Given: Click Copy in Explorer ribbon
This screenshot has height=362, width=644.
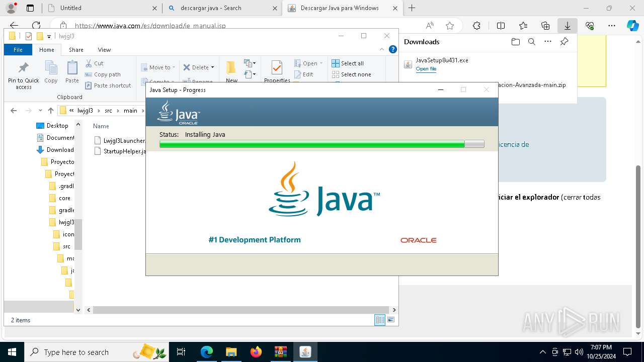Looking at the screenshot, I should click(51, 72).
